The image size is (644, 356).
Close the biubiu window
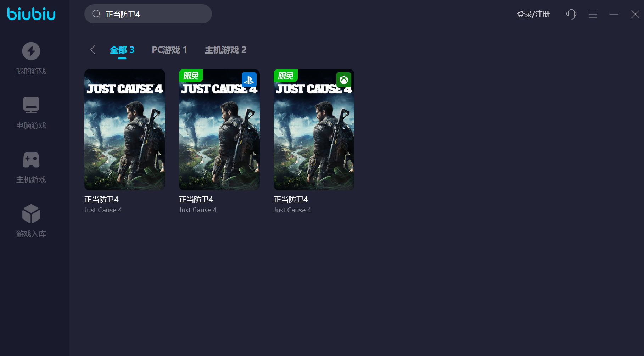pyautogui.click(x=635, y=14)
